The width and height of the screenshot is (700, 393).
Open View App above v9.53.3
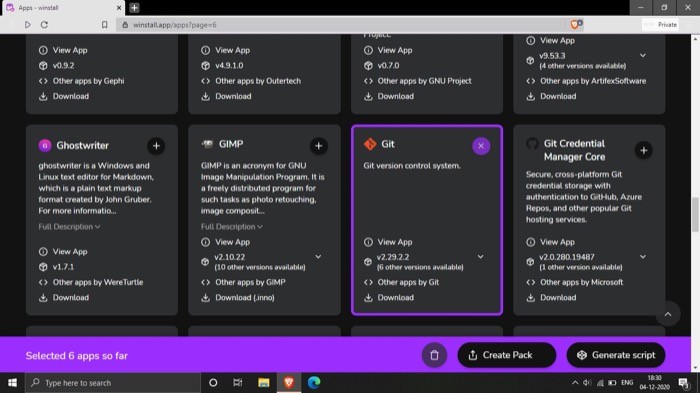pyautogui.click(x=550, y=40)
